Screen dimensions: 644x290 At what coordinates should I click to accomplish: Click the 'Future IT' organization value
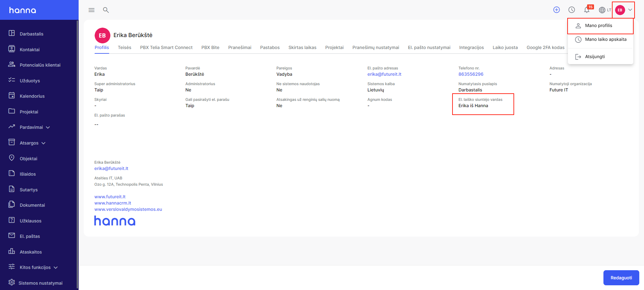pyautogui.click(x=559, y=90)
